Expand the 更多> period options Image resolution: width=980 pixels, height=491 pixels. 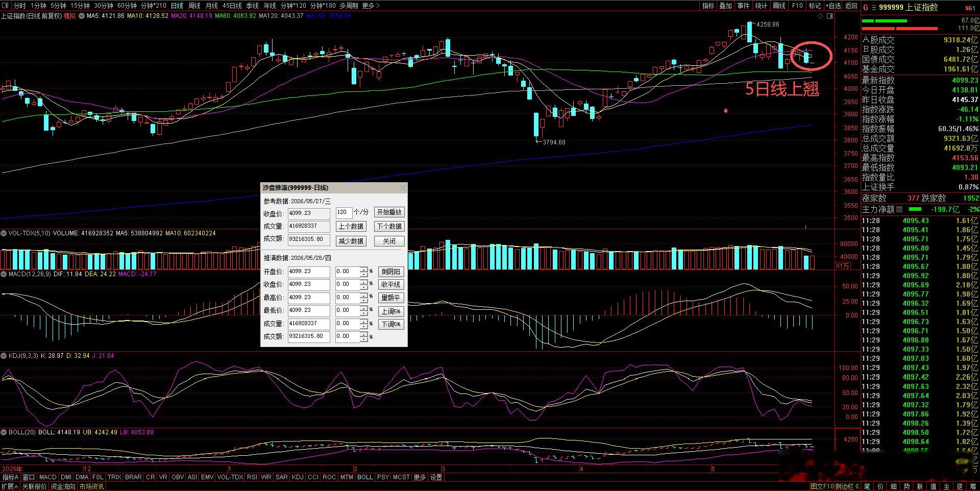pos(371,6)
